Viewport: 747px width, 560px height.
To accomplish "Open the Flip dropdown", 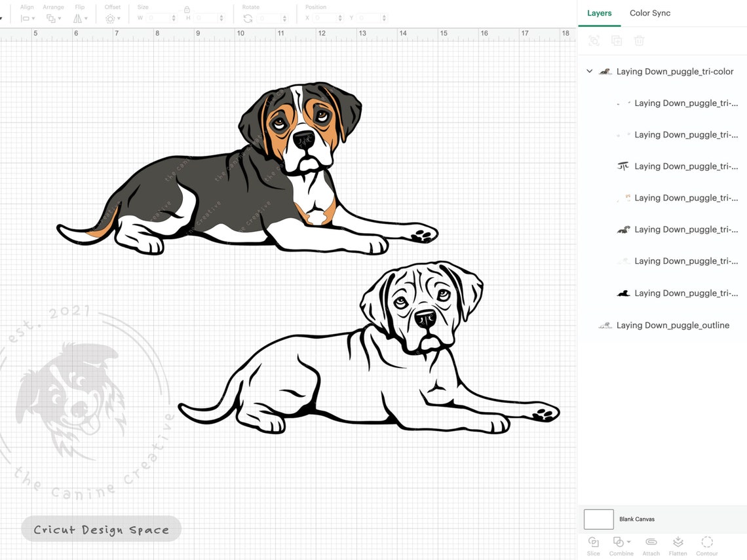I will 79,18.
